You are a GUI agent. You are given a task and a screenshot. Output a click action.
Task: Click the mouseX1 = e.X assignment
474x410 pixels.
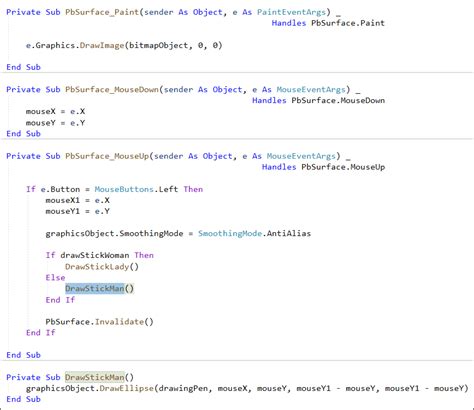click(x=77, y=200)
